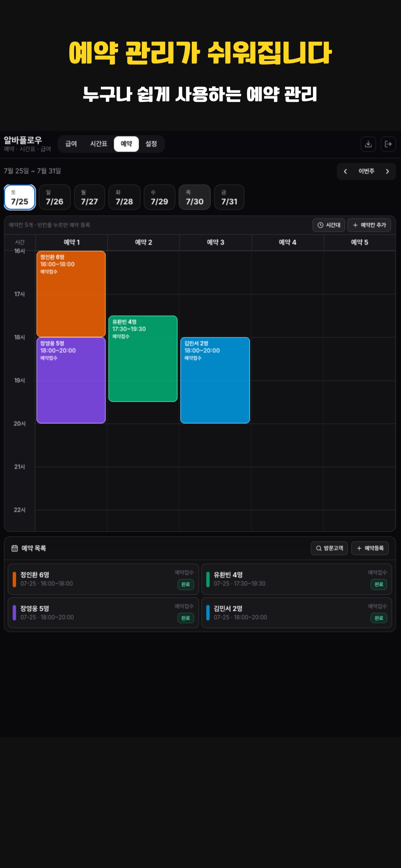Open 정인환 6명 list card

103,579
